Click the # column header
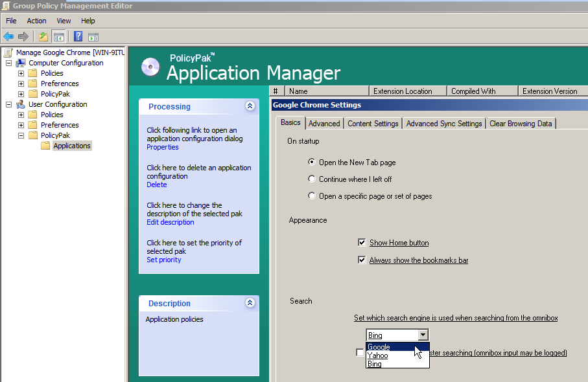The width and height of the screenshot is (588, 382). coord(276,91)
